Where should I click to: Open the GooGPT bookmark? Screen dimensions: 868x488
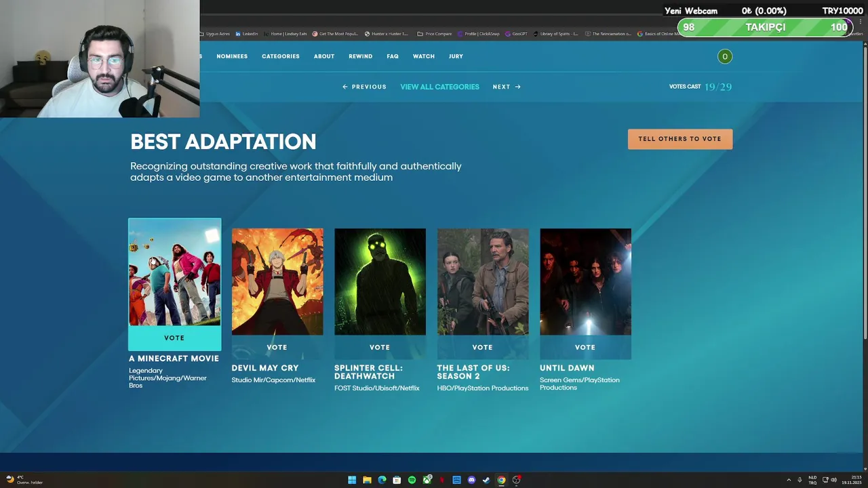[517, 34]
